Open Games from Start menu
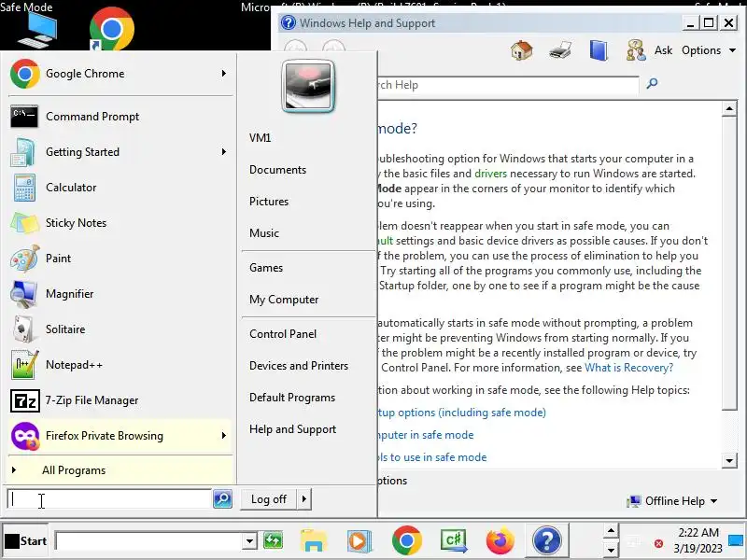Image resolution: width=747 pixels, height=560 pixels. [266, 268]
